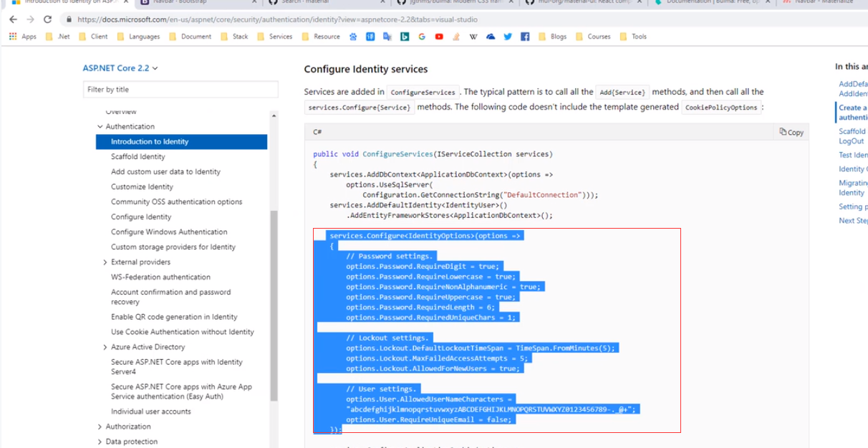Viewport: 868px width, 448px height.
Task: Open the Scaffold Identity article link
Action: click(x=138, y=157)
